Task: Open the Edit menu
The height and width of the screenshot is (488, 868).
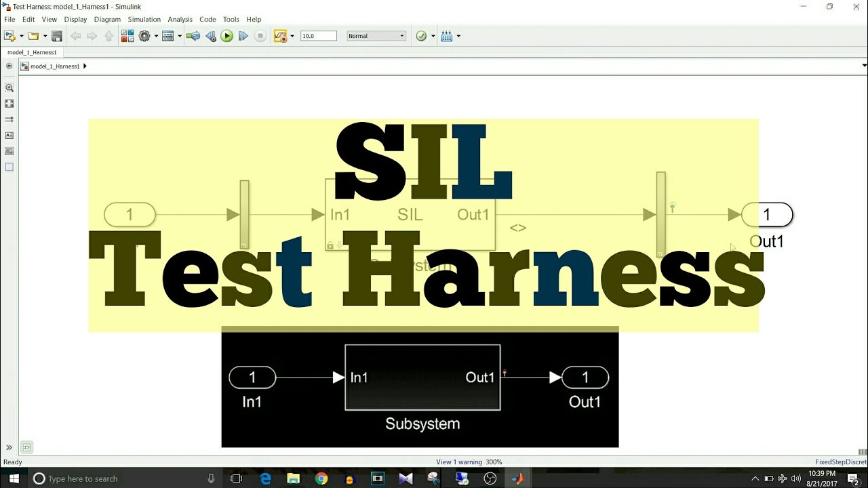Action: tap(28, 20)
